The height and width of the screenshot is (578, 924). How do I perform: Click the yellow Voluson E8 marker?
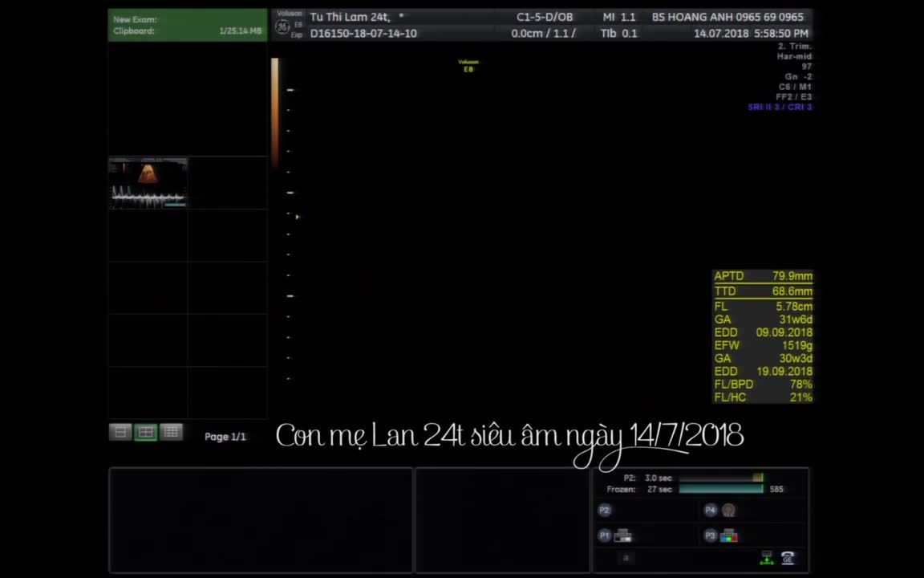point(468,66)
